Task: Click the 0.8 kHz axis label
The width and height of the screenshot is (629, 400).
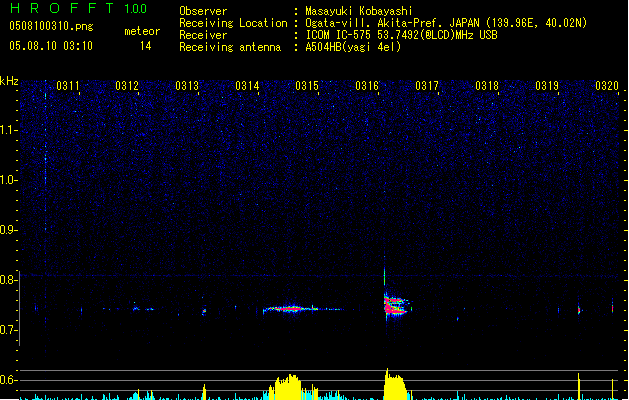Action: [x=9, y=280]
